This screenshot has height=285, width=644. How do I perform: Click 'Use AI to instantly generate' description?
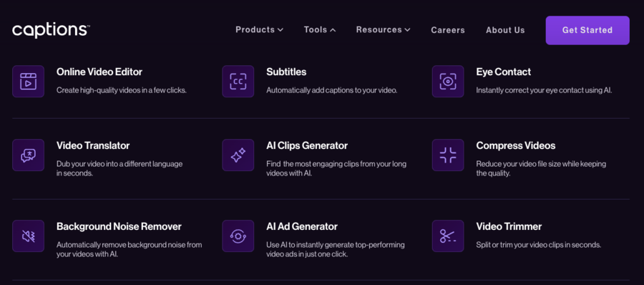pyautogui.click(x=336, y=249)
